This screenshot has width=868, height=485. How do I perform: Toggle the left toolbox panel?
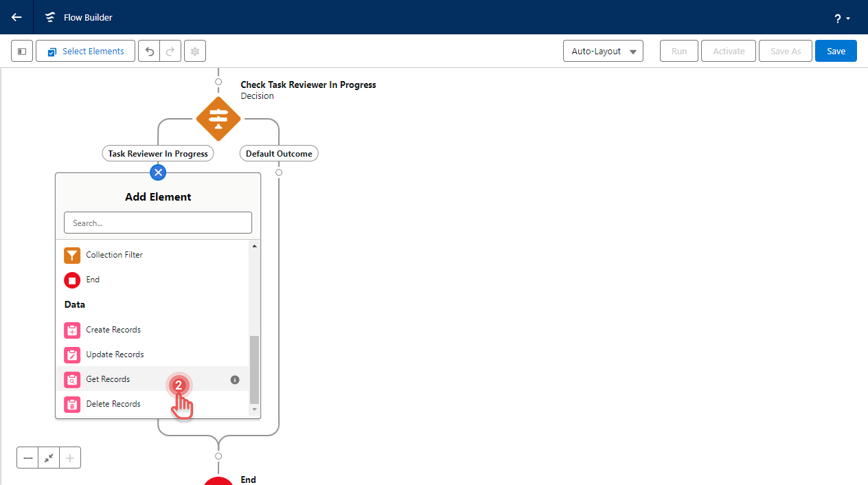(22, 52)
